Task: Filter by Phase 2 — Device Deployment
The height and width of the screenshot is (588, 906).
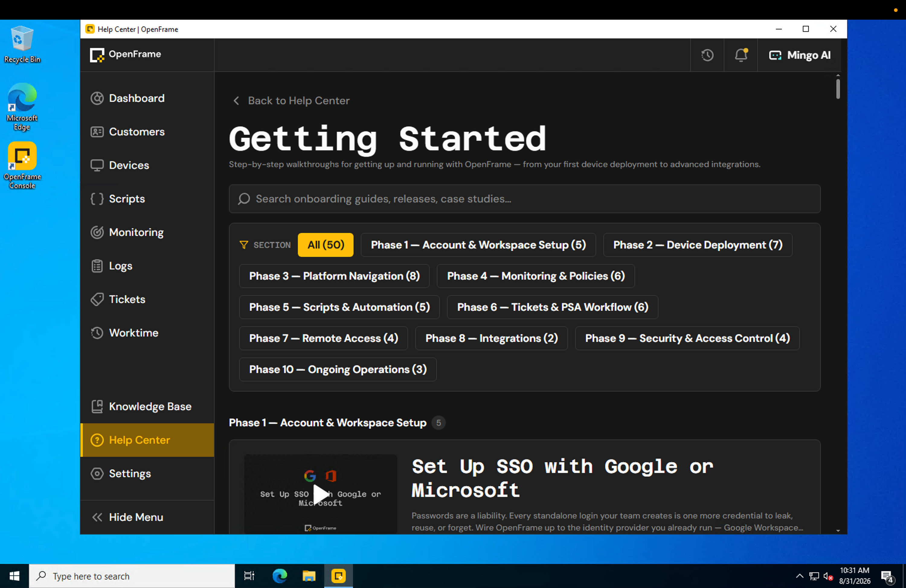Action: (x=698, y=245)
